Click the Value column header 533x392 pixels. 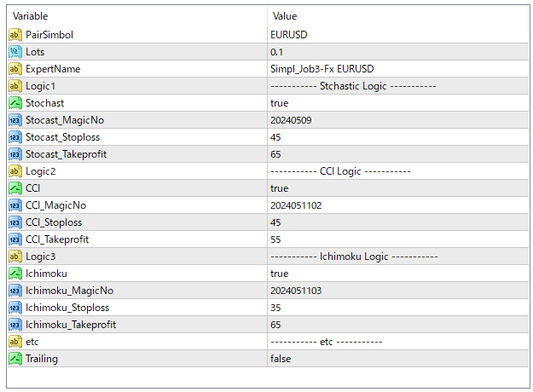point(284,16)
